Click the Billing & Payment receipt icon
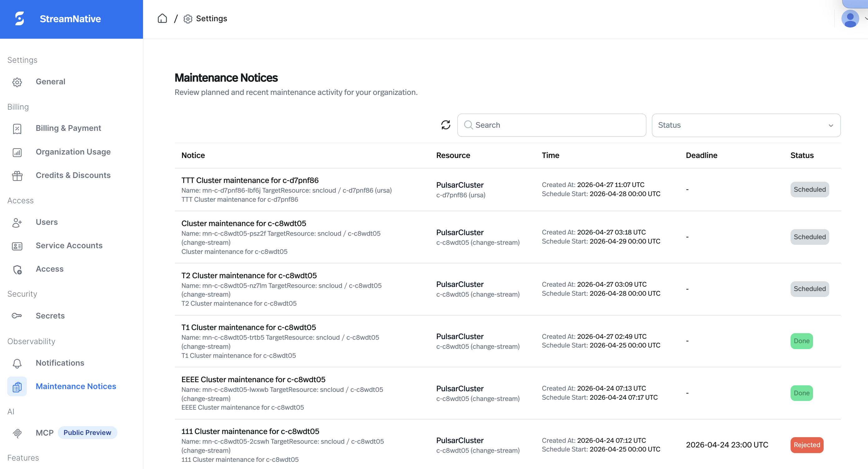The height and width of the screenshot is (469, 868). click(17, 128)
